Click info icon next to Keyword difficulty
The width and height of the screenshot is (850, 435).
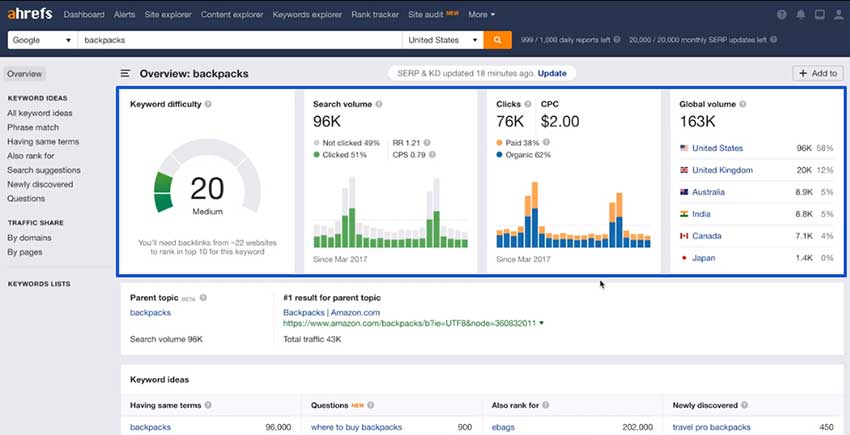(208, 104)
